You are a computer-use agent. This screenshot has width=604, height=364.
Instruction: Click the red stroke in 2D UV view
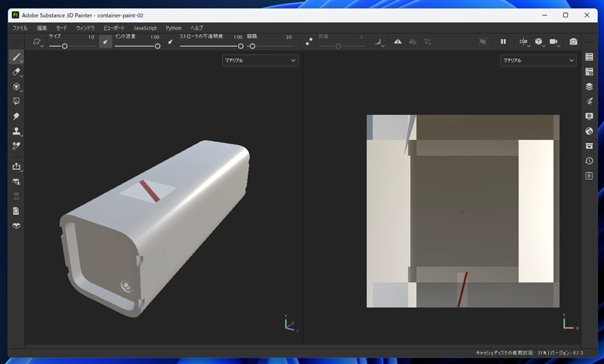point(462,290)
